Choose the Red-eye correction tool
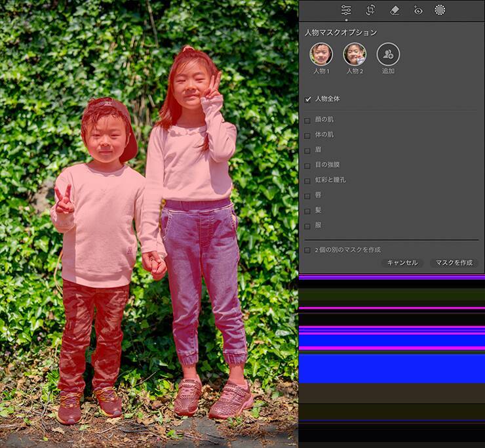The height and width of the screenshot is (448, 485). tap(417, 10)
